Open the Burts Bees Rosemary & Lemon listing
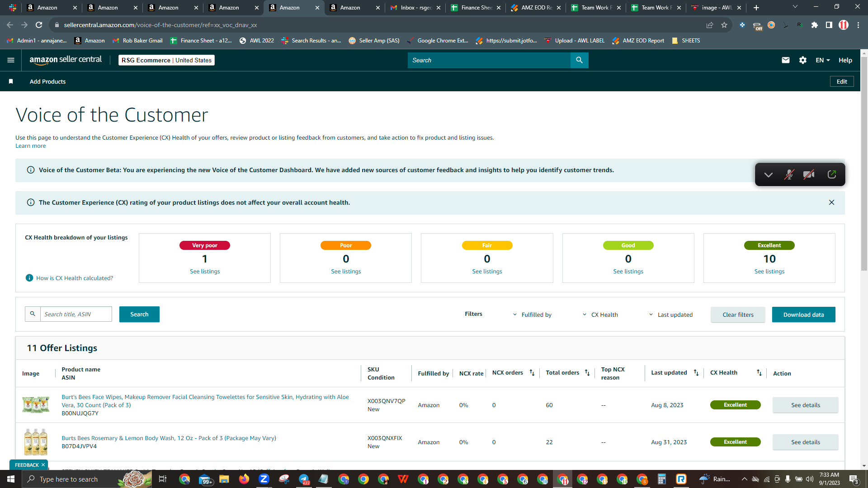This screenshot has width=868, height=488. pyautogui.click(x=169, y=438)
